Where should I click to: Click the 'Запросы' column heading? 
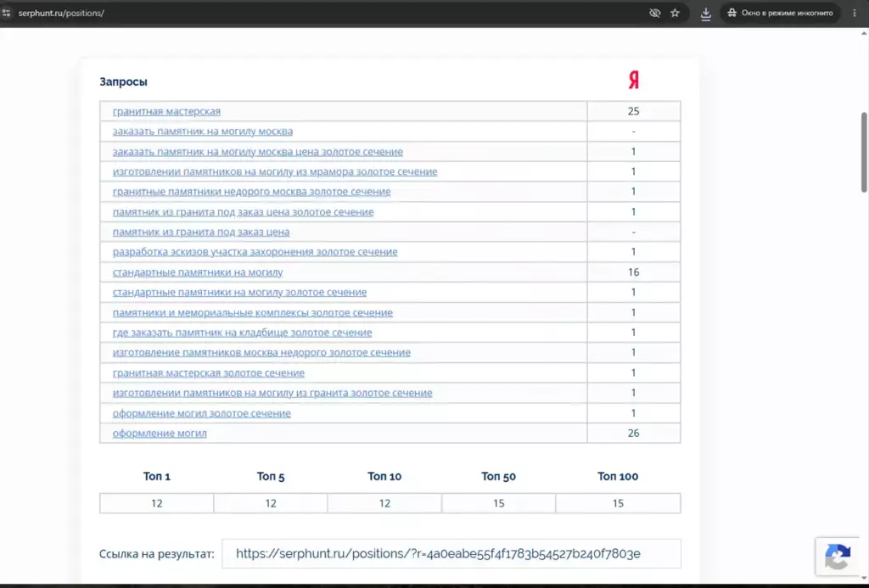[123, 81]
